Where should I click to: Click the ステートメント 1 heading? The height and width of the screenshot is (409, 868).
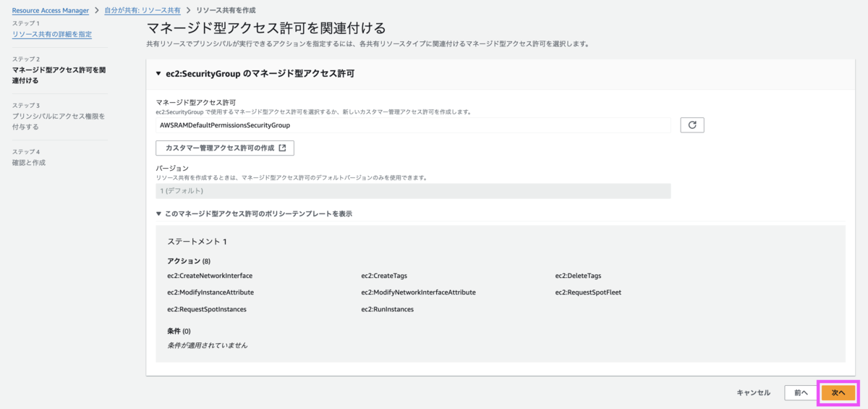197,241
